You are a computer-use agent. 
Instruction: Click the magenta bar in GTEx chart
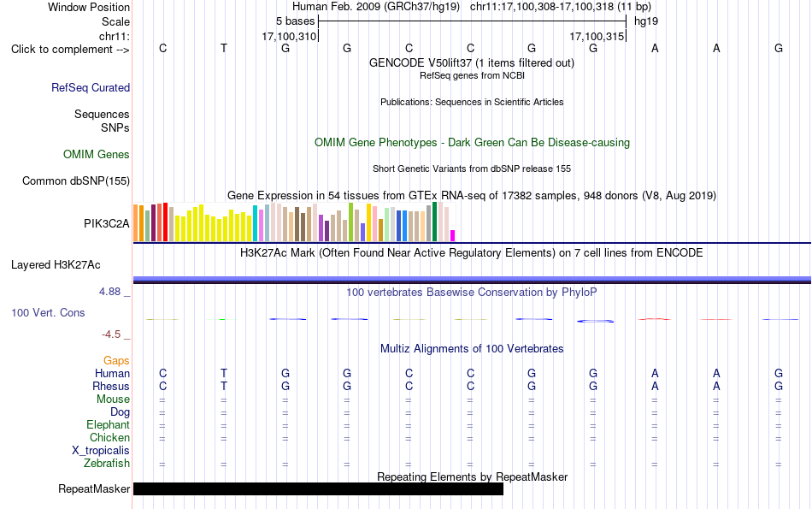click(x=453, y=236)
